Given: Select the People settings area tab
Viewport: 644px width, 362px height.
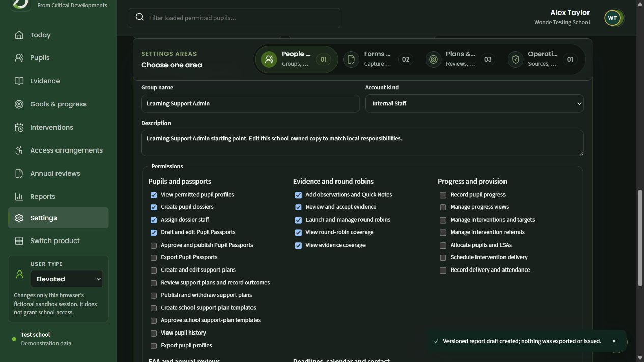Looking at the screenshot, I should (296, 59).
